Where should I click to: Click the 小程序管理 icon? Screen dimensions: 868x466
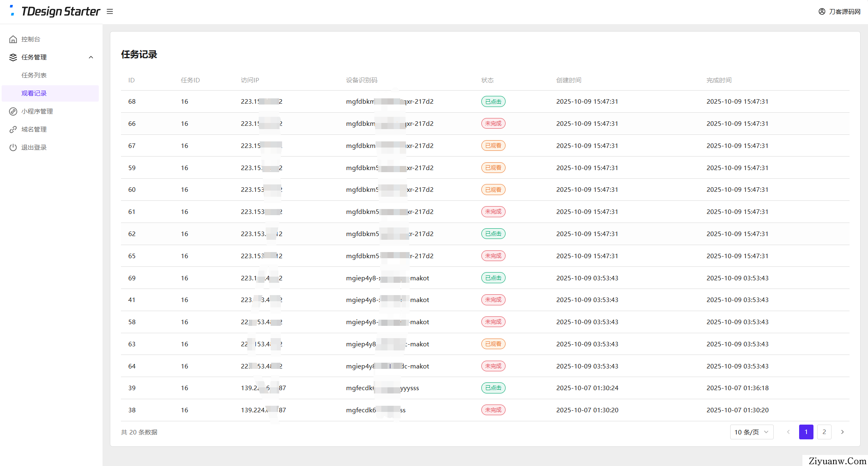coord(13,111)
